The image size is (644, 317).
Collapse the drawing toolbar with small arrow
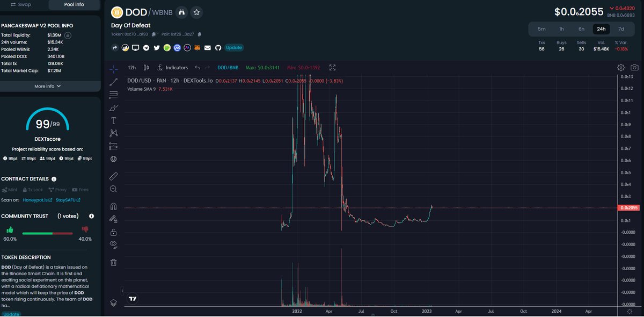(123, 291)
